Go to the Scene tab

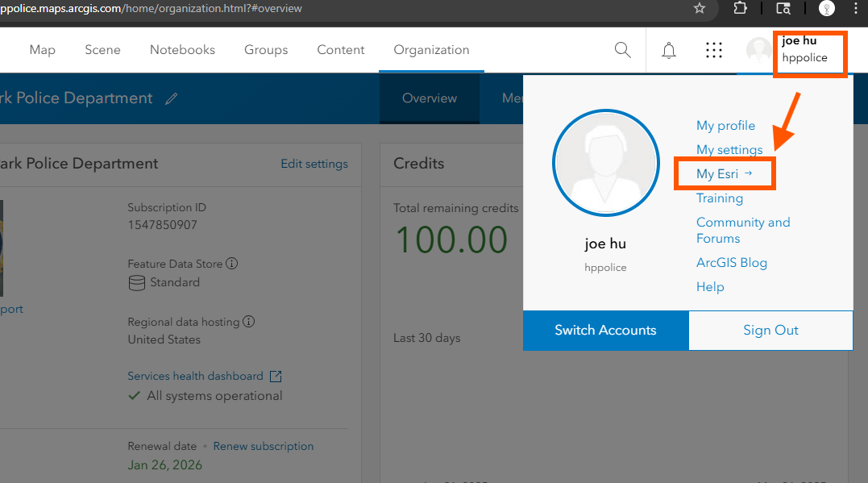coord(102,50)
